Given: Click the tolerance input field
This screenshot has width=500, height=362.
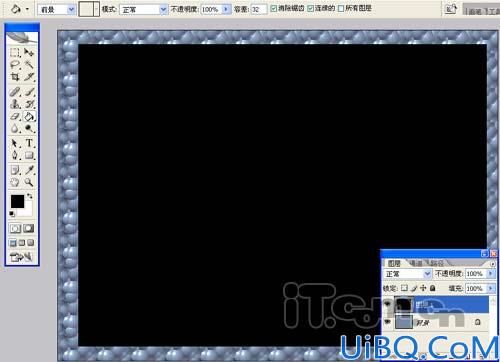Looking at the screenshot, I should pos(258,9).
